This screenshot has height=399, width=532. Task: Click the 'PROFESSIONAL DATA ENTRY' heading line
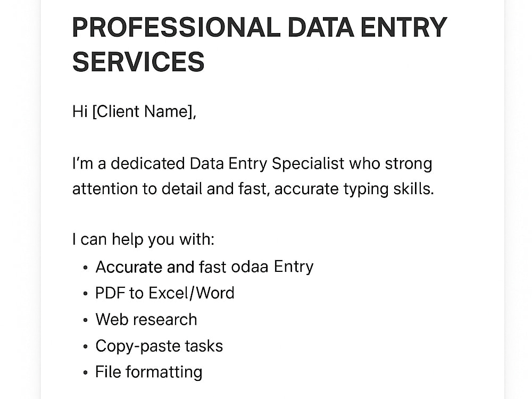click(x=260, y=28)
